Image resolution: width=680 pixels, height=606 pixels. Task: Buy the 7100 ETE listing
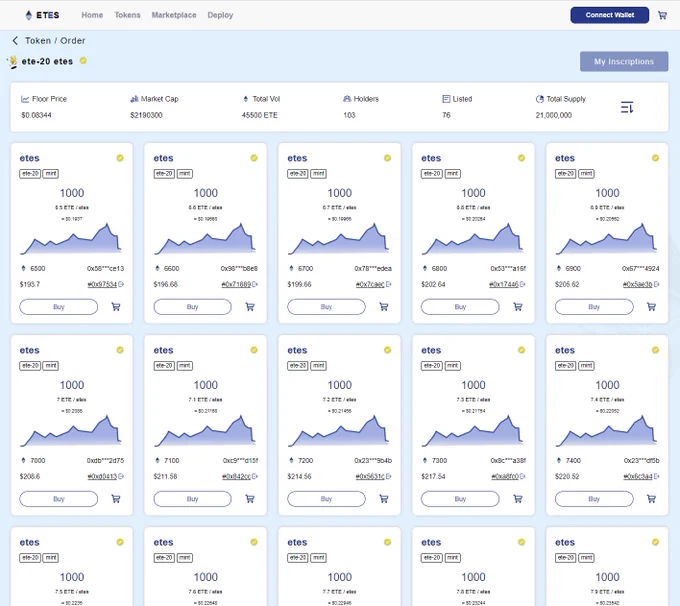[x=193, y=499]
